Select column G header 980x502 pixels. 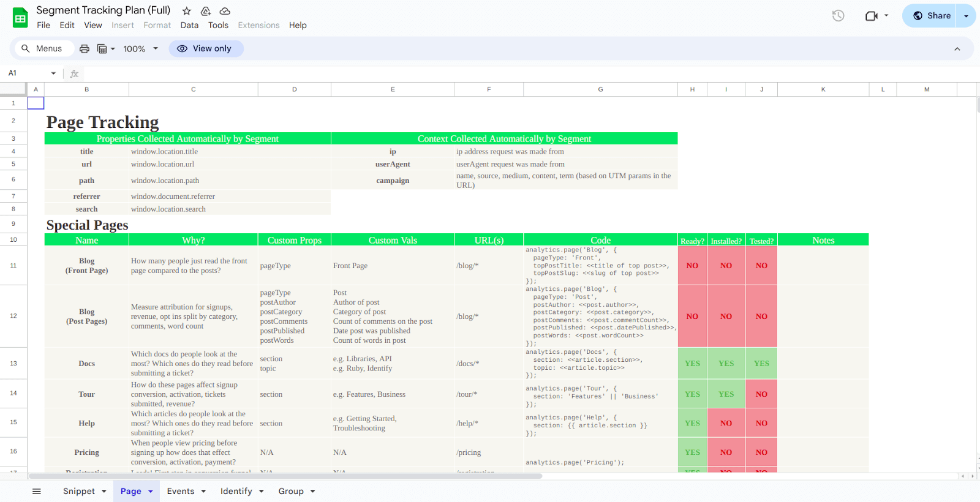(x=600, y=89)
